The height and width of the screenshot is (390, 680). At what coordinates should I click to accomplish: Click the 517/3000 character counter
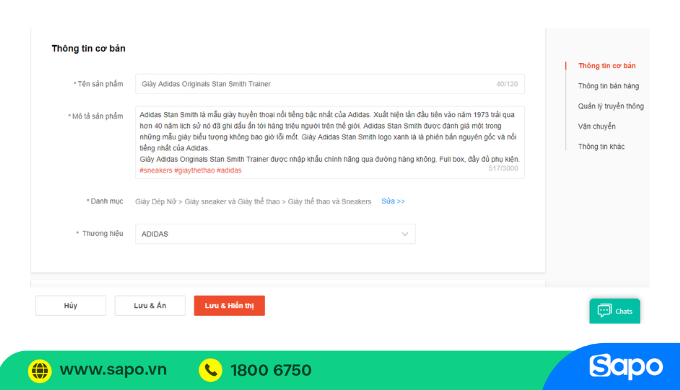coord(503,168)
